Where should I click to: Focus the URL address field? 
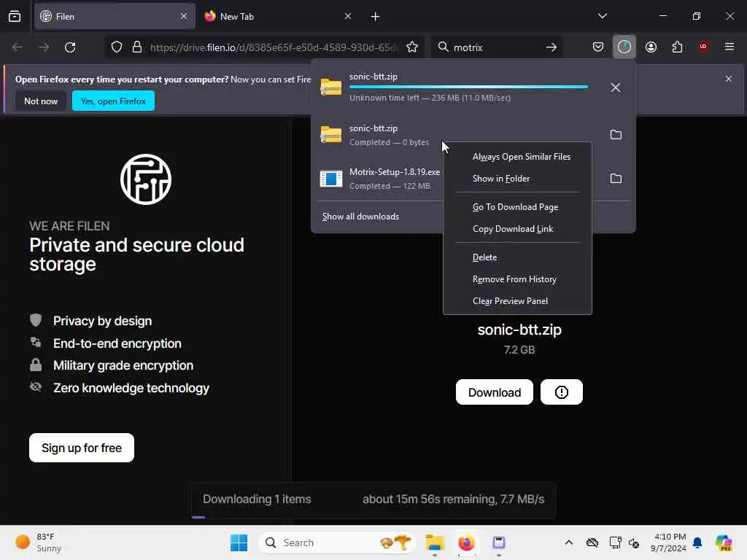point(273,47)
